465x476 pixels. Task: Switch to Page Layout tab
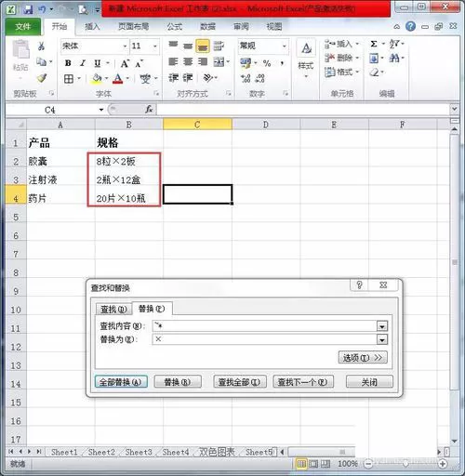click(134, 27)
